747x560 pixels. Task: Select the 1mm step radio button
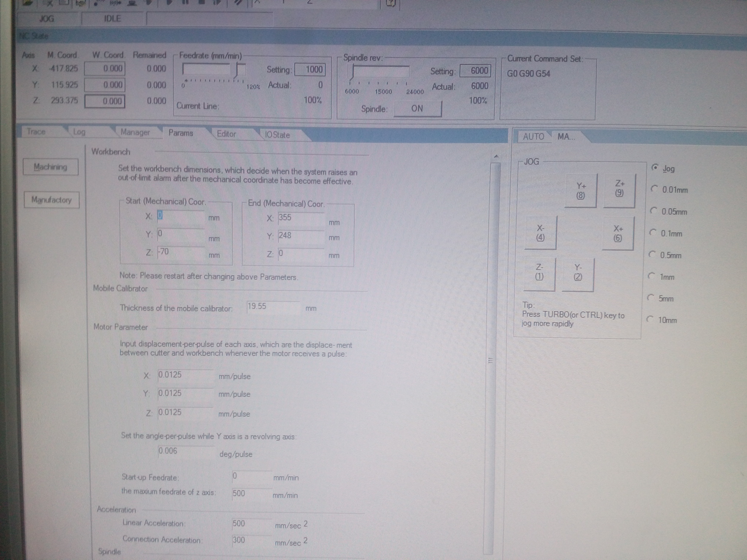click(x=651, y=276)
